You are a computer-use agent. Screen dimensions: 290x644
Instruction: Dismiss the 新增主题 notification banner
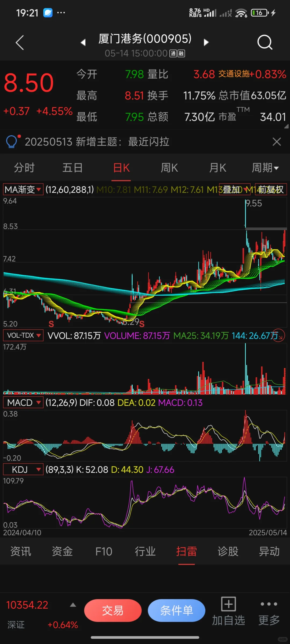(x=277, y=142)
